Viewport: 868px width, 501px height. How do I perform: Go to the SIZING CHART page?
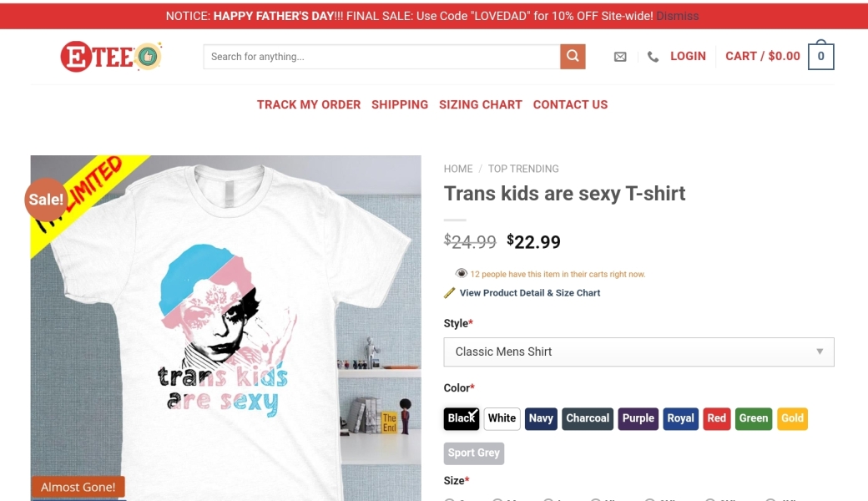481,104
